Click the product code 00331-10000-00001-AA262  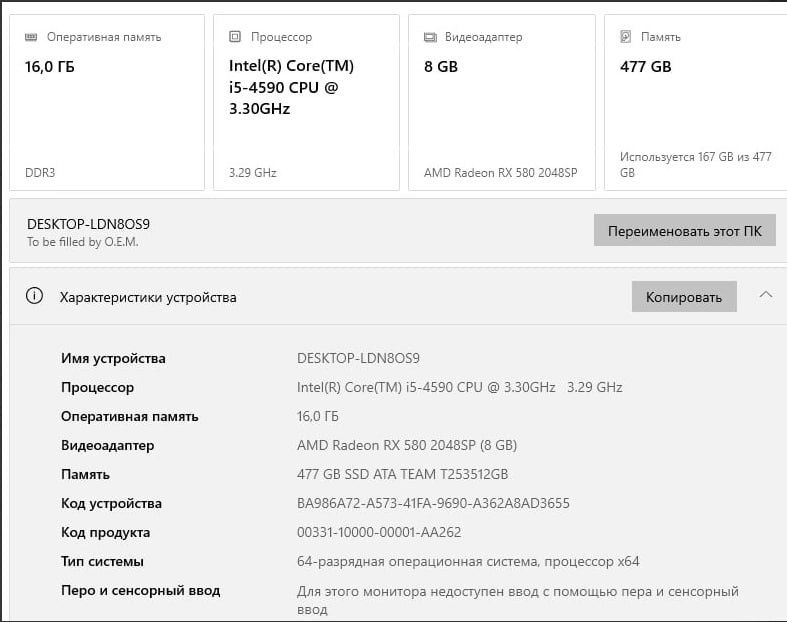[379, 532]
